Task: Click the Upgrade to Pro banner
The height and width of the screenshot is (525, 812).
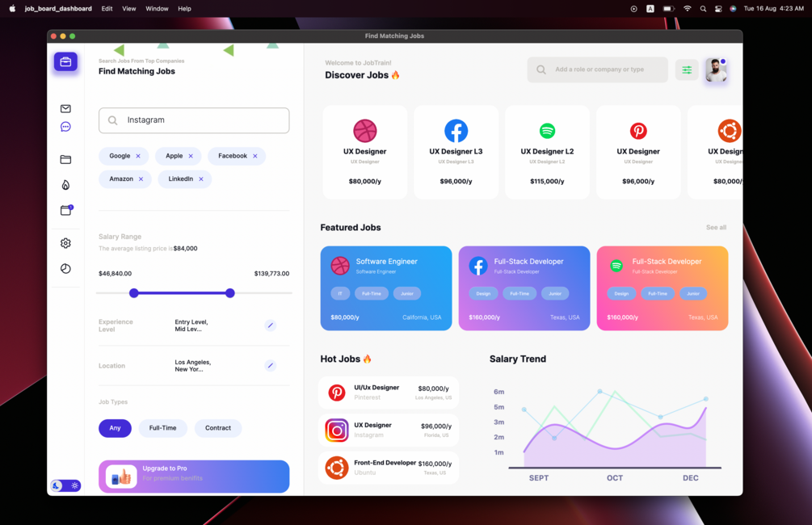Action: pos(194,477)
